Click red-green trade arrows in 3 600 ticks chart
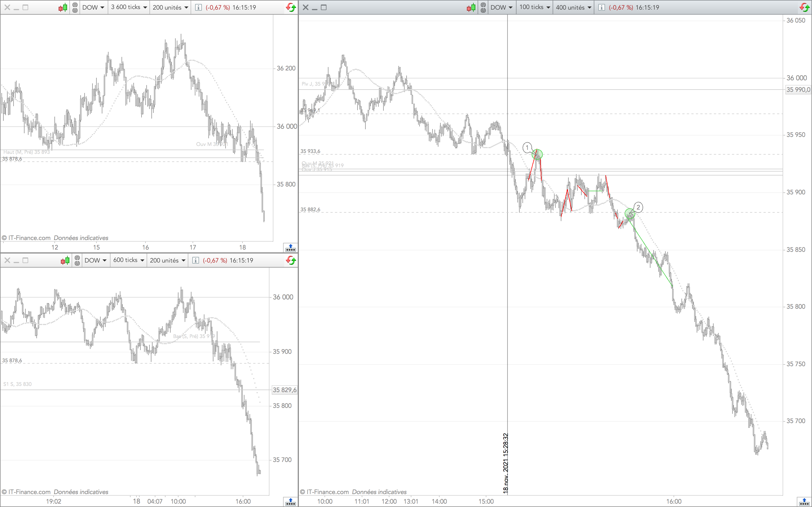Viewport: 812px width, 507px height. click(291, 7)
